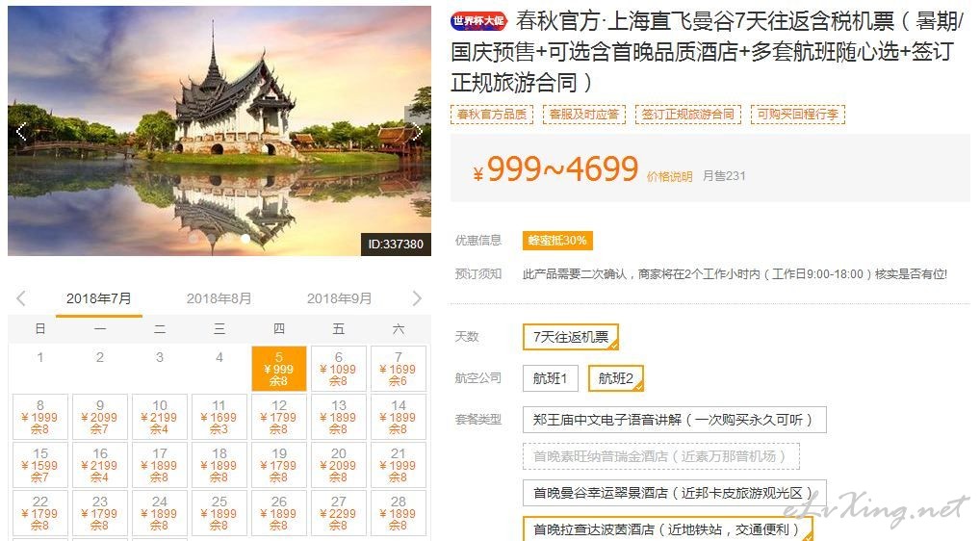Screen dimensions: 980x541
Task: Select 航班1 flight option
Action: point(550,378)
